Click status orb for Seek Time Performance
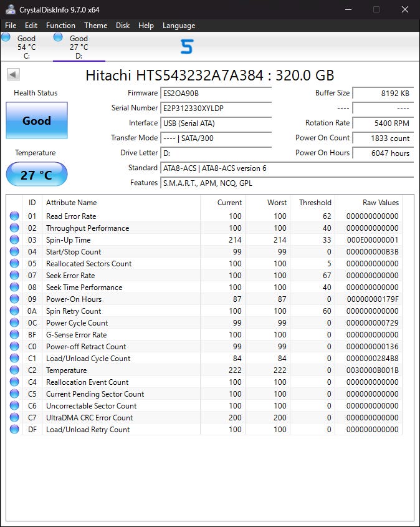 click(14, 287)
